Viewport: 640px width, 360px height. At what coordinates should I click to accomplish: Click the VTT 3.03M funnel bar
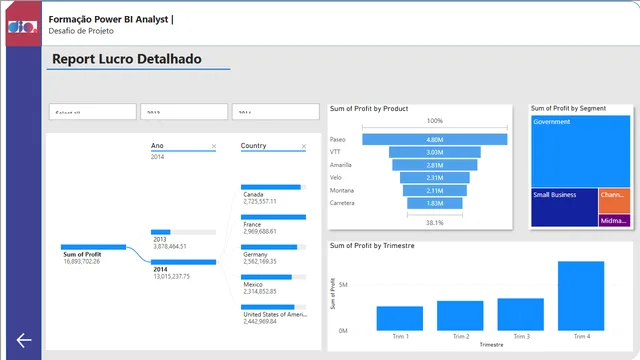tap(435, 152)
